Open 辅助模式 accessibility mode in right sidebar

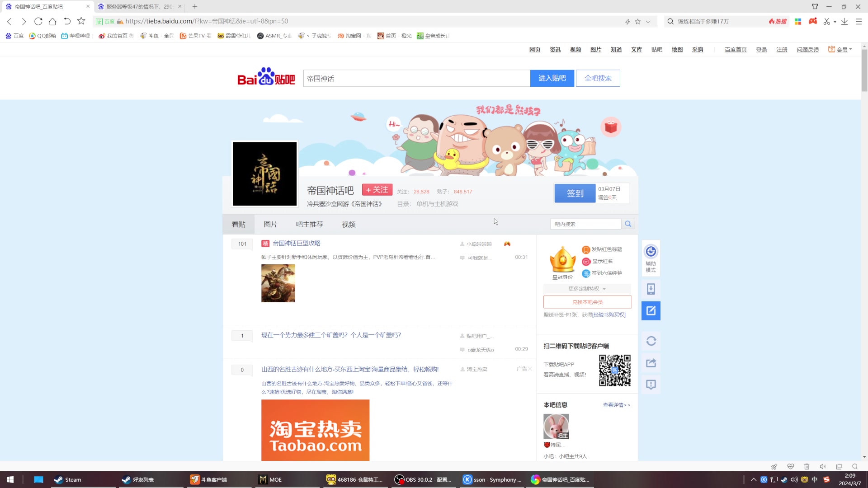click(651, 258)
